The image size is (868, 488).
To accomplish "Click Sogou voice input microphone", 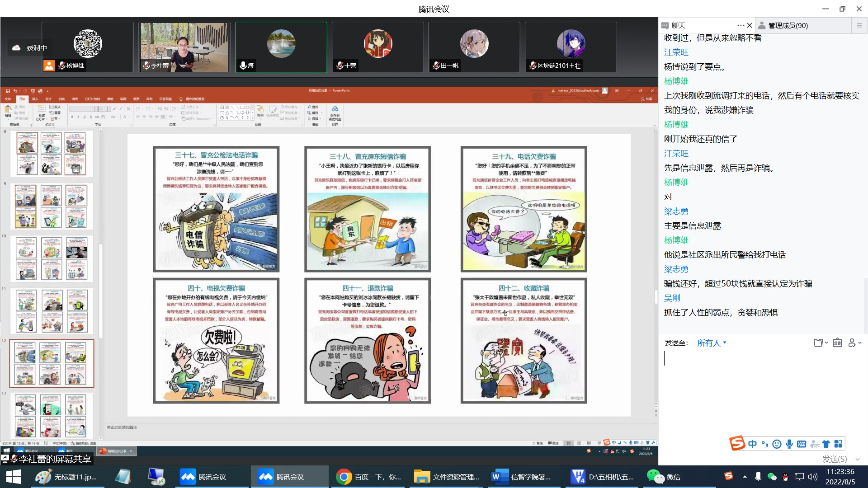I will click(x=789, y=444).
